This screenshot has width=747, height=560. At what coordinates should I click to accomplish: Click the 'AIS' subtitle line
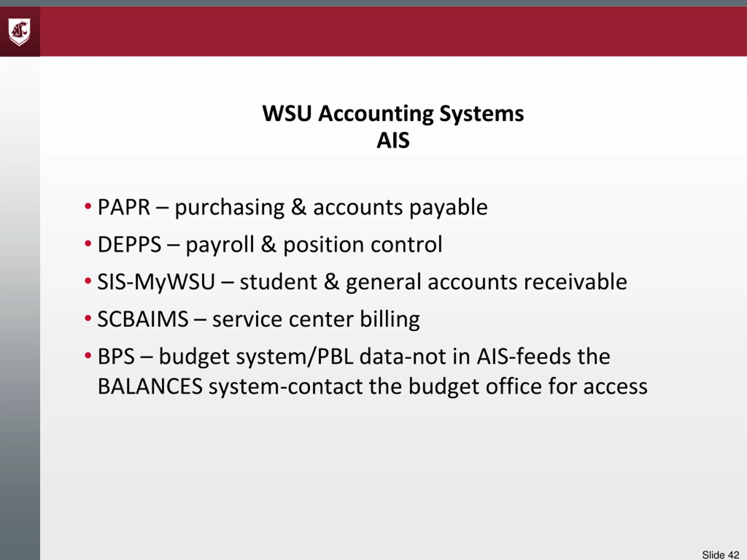point(393,140)
